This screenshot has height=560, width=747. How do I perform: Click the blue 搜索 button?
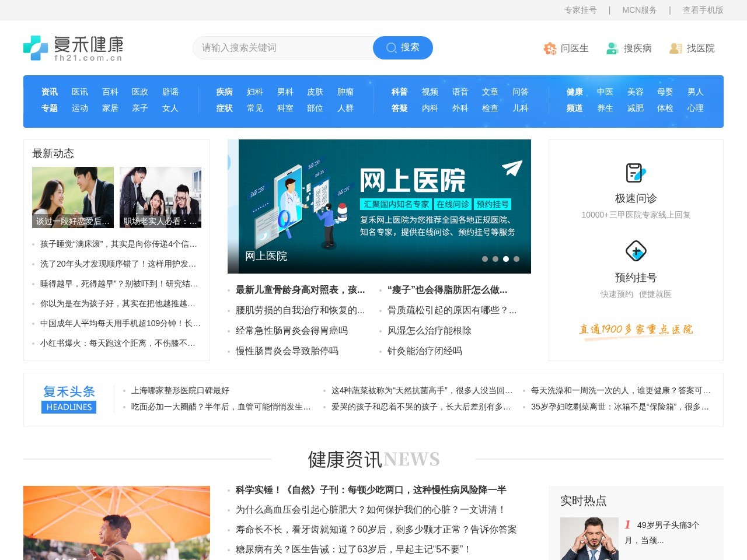[x=403, y=48]
